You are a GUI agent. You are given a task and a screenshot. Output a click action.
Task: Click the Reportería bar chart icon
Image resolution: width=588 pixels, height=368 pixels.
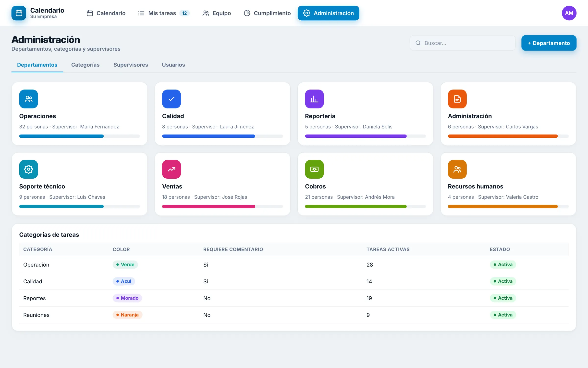(314, 99)
